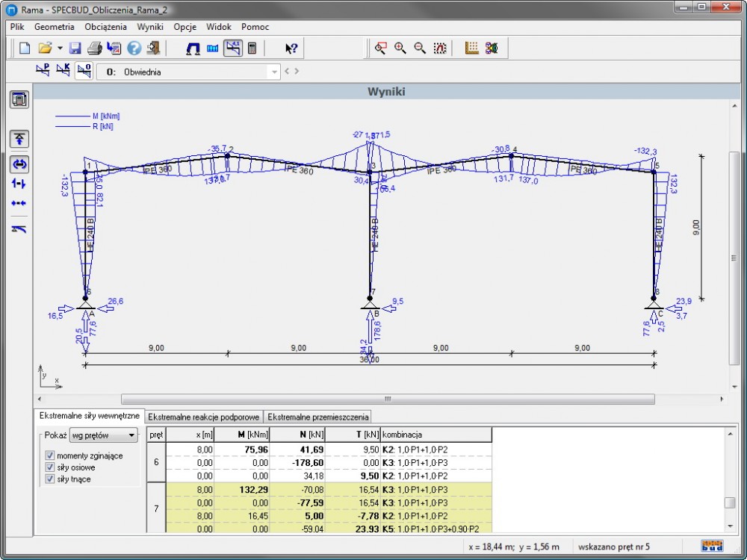Click the blue help question mark icon
The width and height of the screenshot is (747, 560).
(x=134, y=49)
